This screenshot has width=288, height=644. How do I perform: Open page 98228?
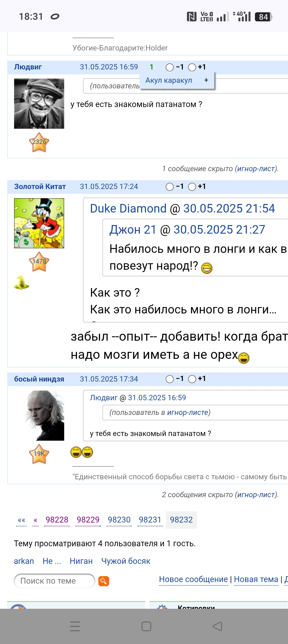(57, 520)
